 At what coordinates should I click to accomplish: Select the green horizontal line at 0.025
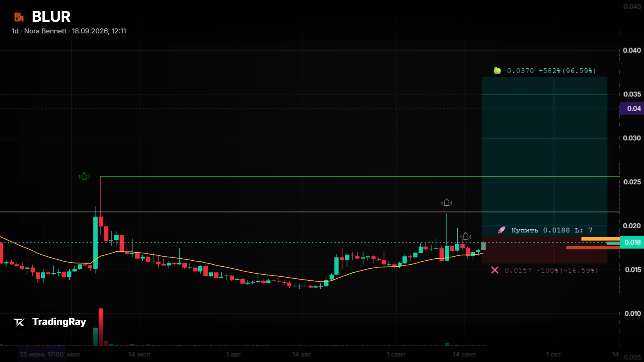coord(360,177)
